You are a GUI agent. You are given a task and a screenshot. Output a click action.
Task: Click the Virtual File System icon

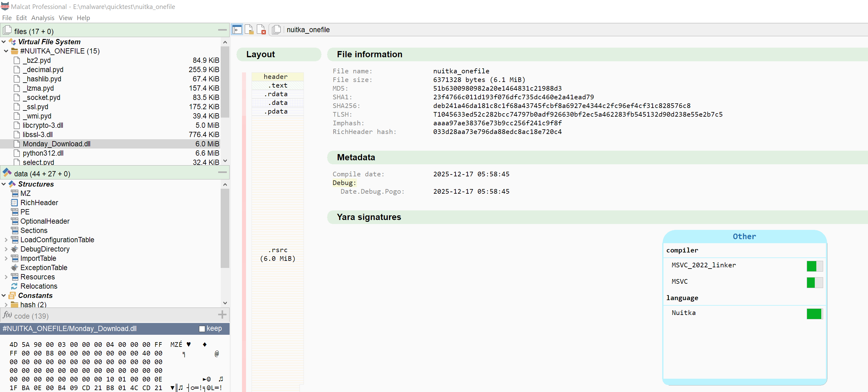click(12, 41)
